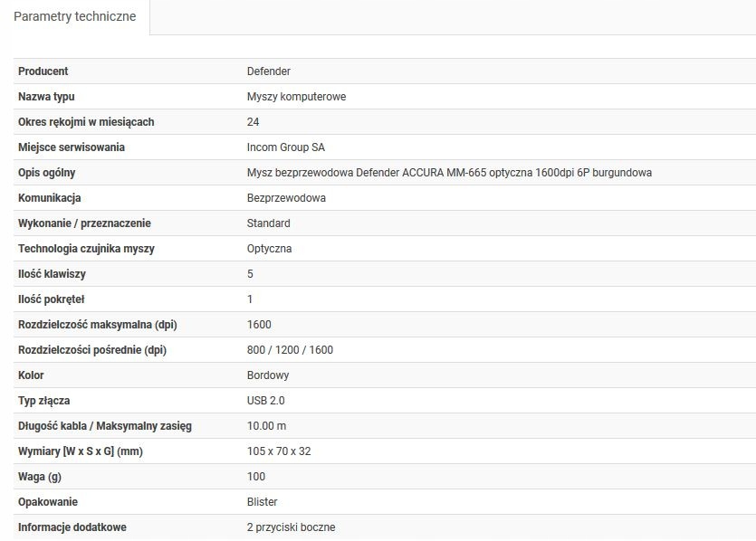The height and width of the screenshot is (541, 756).
Task: Select the 10.00 m range value
Action: (266, 426)
